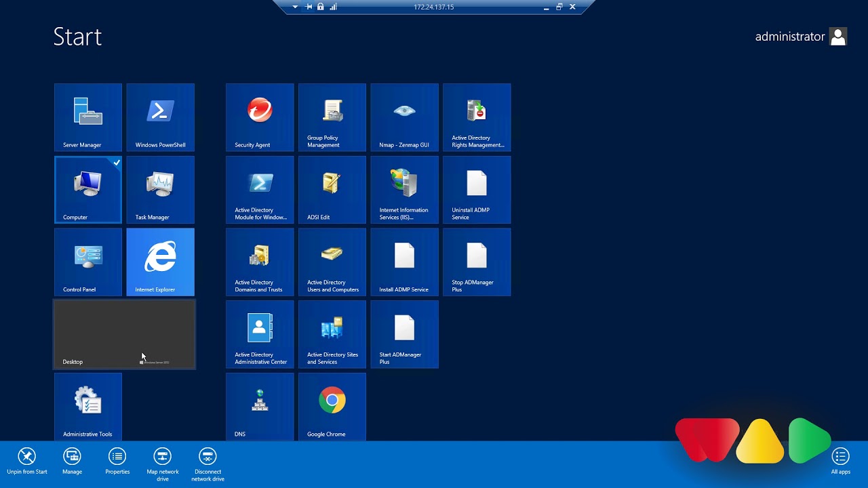868x488 pixels.
Task: Open Active Directory Sites and Services tile
Action: (x=332, y=334)
